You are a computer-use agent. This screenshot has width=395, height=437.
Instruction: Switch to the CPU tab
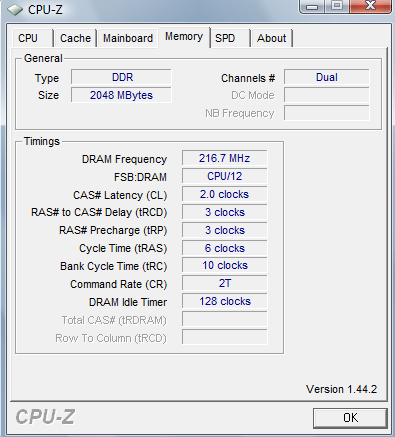(32, 38)
